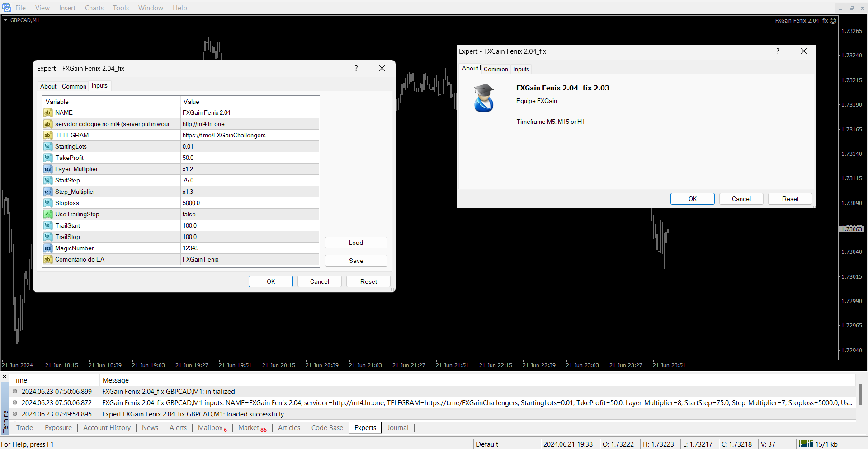
Task: Click the Layer_Multiplier integer icon
Action: (48, 169)
